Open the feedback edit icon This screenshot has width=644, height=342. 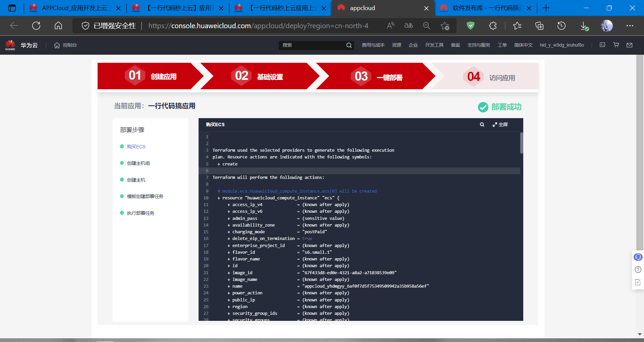point(638,282)
